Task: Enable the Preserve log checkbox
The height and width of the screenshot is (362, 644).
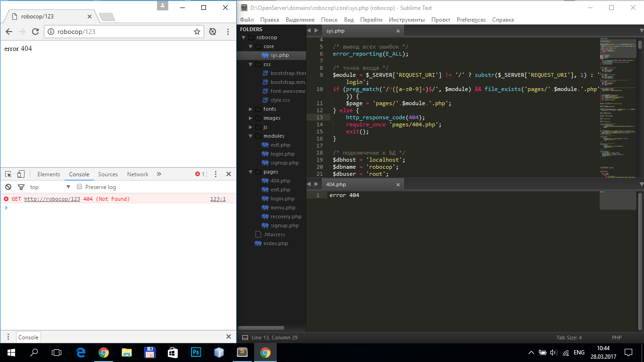Action: (80, 187)
